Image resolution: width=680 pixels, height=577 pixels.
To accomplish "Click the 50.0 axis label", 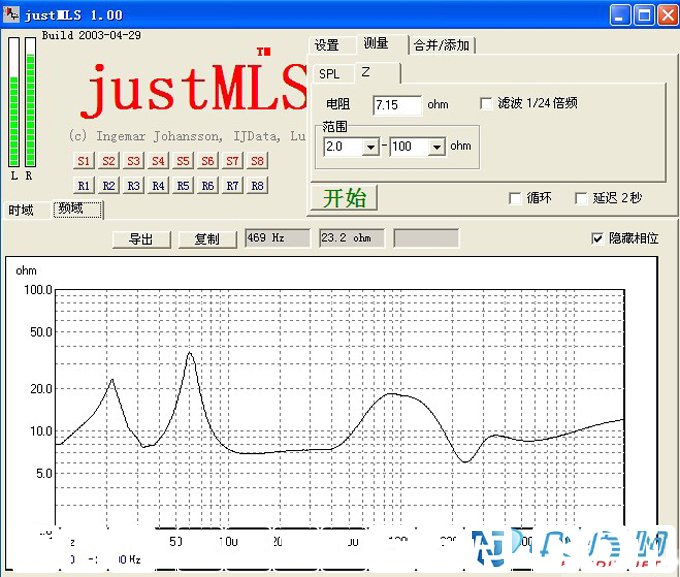I will tap(41, 332).
